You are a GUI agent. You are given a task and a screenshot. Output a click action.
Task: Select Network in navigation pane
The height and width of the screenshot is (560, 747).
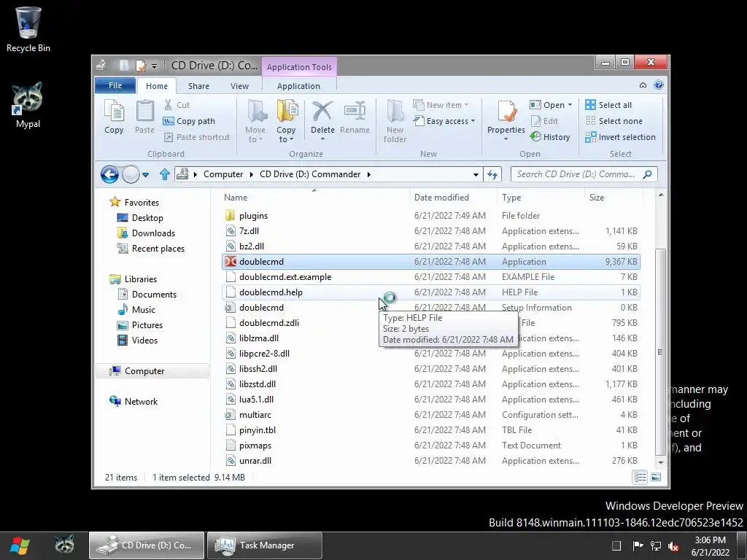tap(133, 402)
